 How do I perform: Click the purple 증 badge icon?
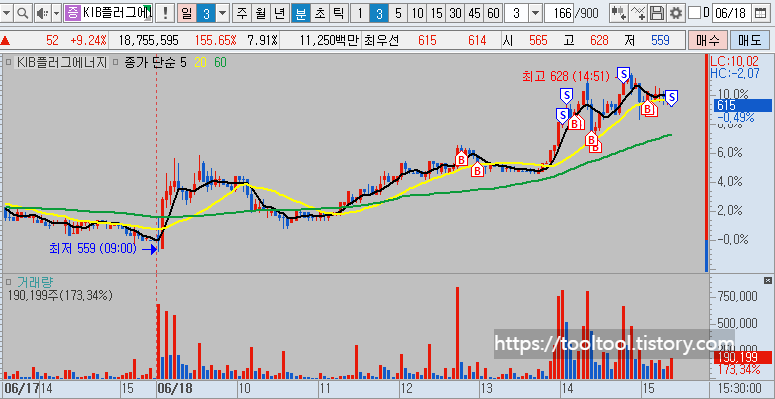[72, 13]
